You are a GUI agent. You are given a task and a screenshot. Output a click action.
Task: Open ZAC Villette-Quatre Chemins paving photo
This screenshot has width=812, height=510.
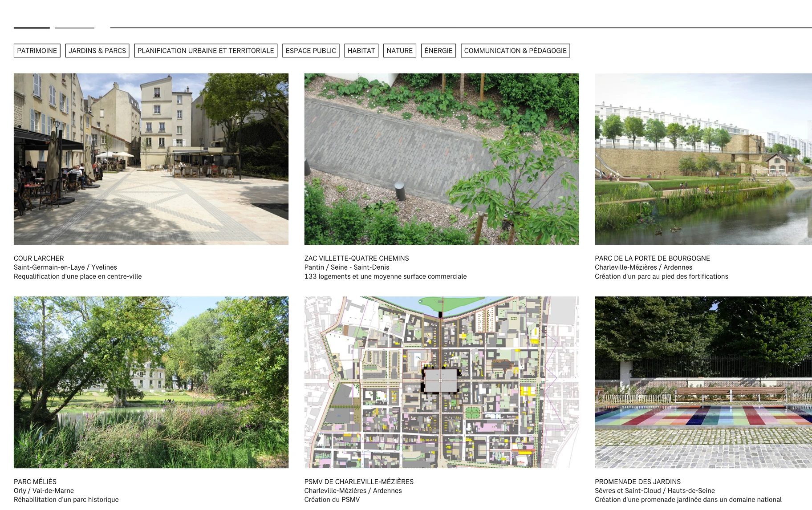tap(442, 159)
